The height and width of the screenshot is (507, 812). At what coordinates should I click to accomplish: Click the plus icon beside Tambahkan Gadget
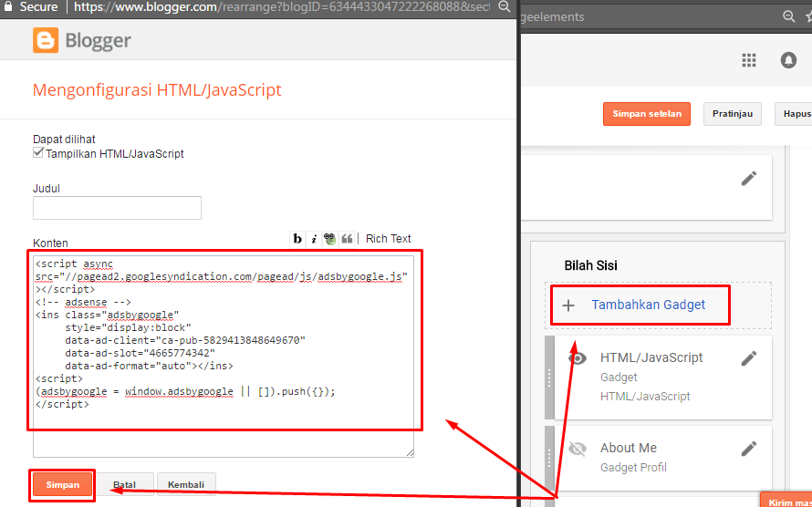[x=568, y=305]
